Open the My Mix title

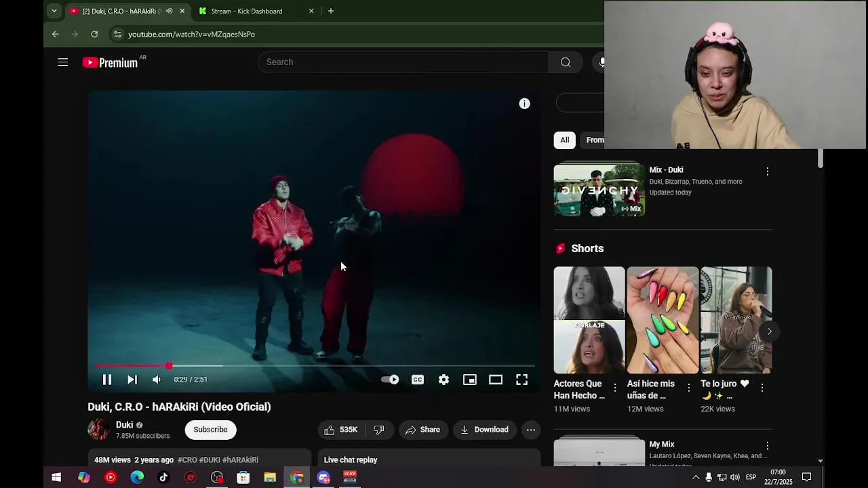[662, 445]
